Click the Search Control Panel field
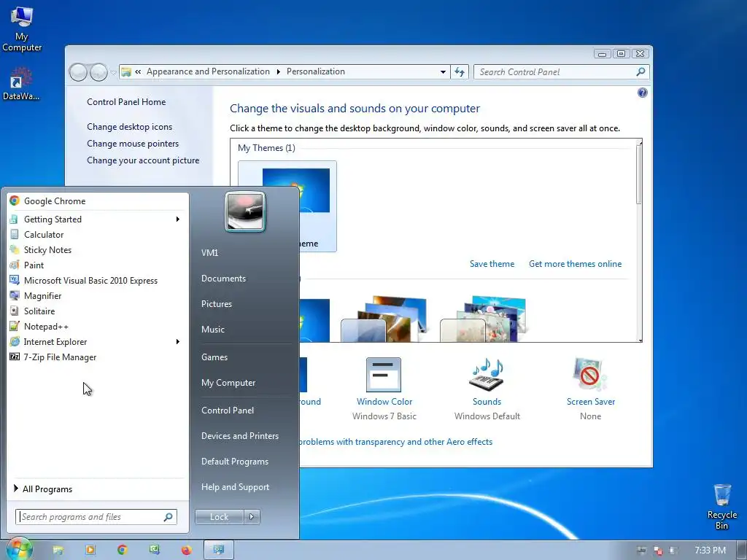747x560 pixels. click(x=561, y=72)
